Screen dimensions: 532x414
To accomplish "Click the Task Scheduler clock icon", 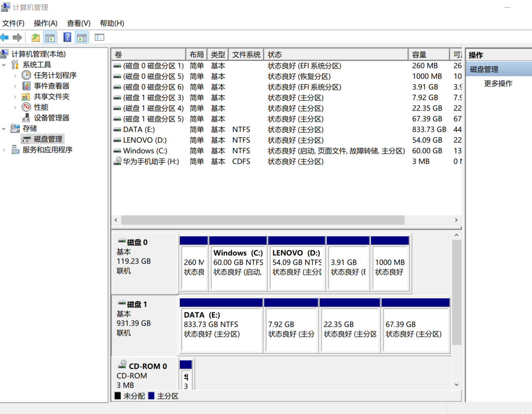I will (26, 75).
